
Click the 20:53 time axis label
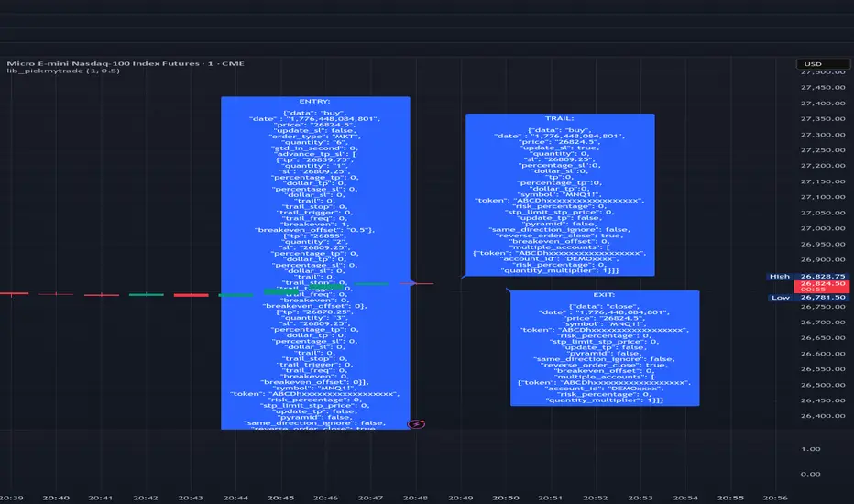pyautogui.click(x=640, y=498)
